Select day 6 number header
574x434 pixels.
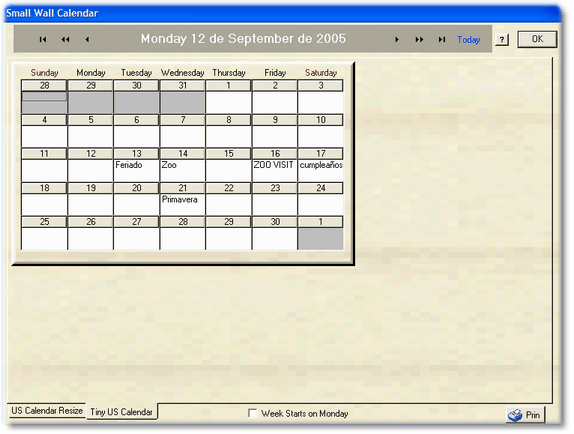[136, 120]
